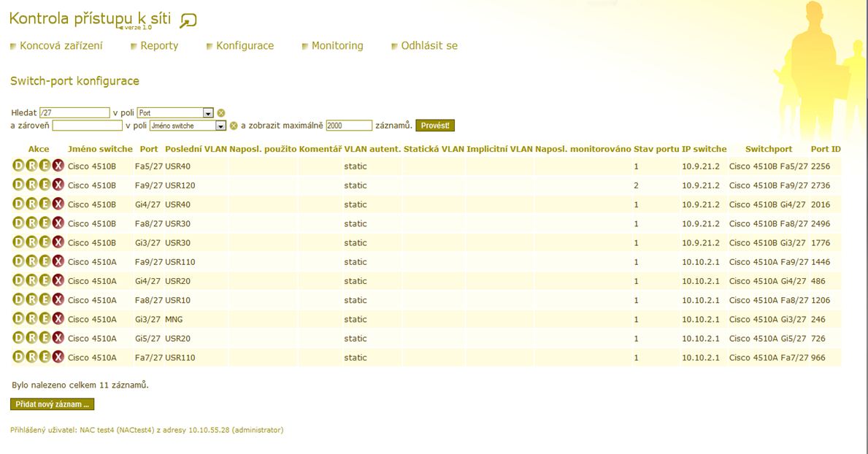This screenshot has height=454, width=868.
Task: Open the Konfigurace menu
Action: click(x=245, y=45)
